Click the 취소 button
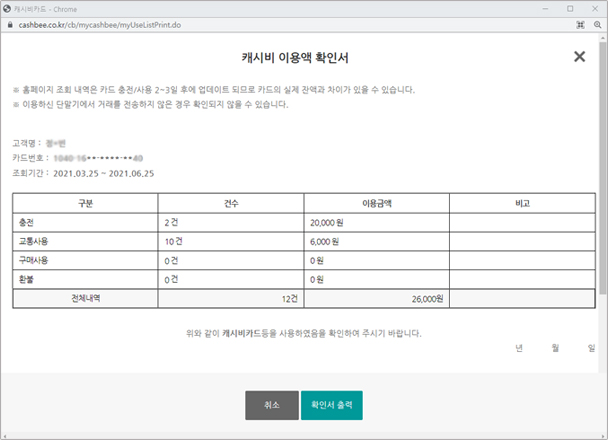Screen dimensions: 609x441 tap(272, 405)
